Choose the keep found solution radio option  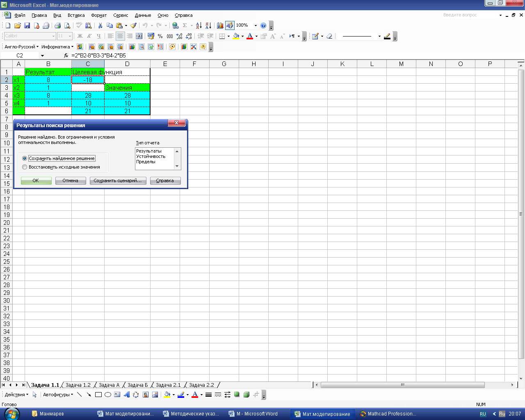coord(25,158)
